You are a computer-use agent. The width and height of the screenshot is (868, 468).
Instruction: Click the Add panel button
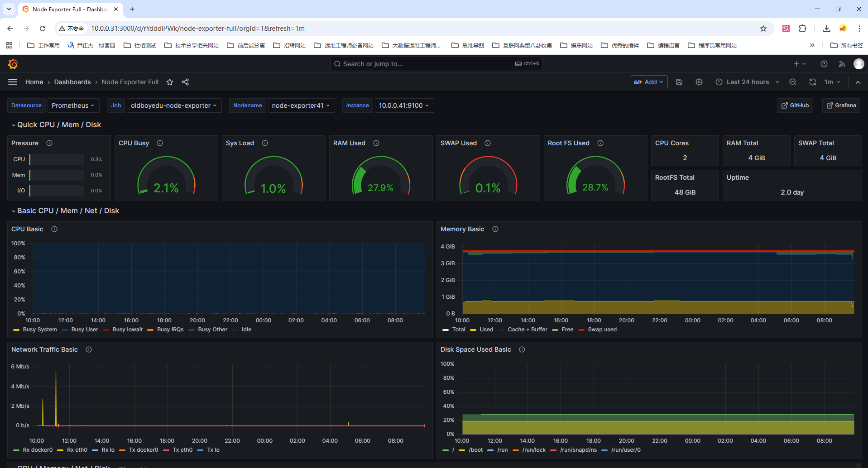649,82
